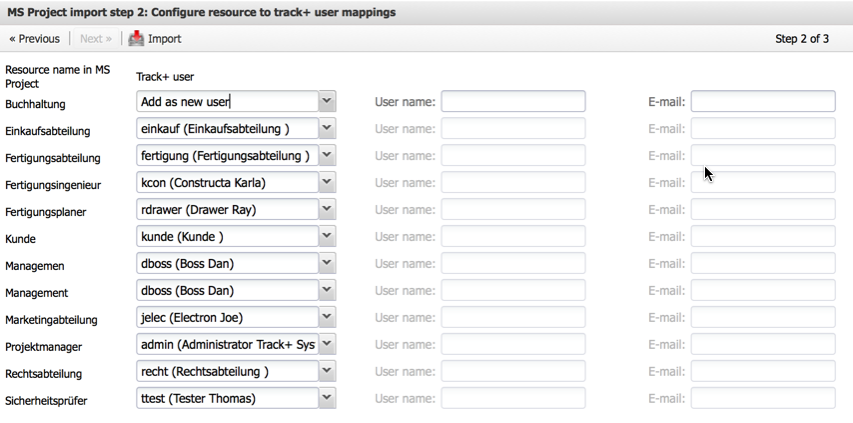Click the User name field for Buchhaltung
This screenshot has height=423, width=853.
tap(513, 101)
